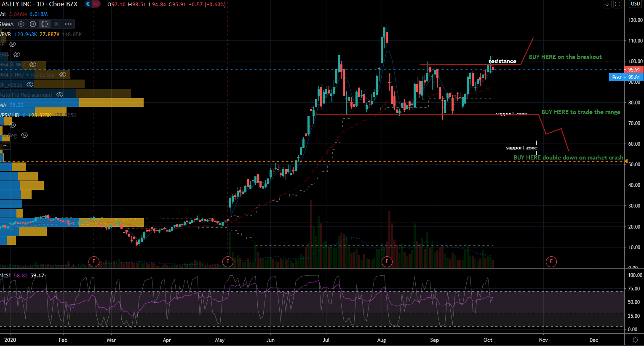
Task: Open SMMA source code braces icon
Action: point(45,24)
